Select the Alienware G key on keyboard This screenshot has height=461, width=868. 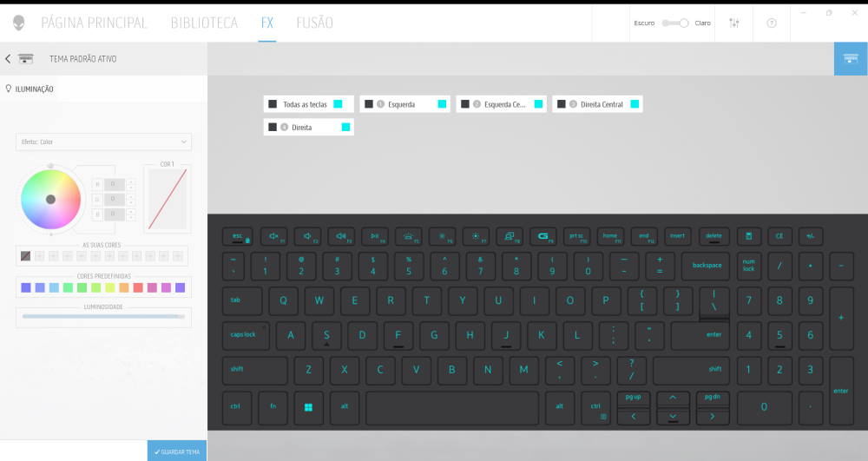pyautogui.click(x=542, y=236)
